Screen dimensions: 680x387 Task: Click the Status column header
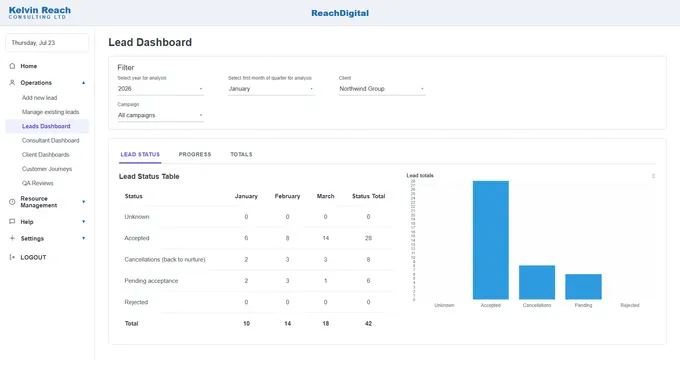[134, 196]
